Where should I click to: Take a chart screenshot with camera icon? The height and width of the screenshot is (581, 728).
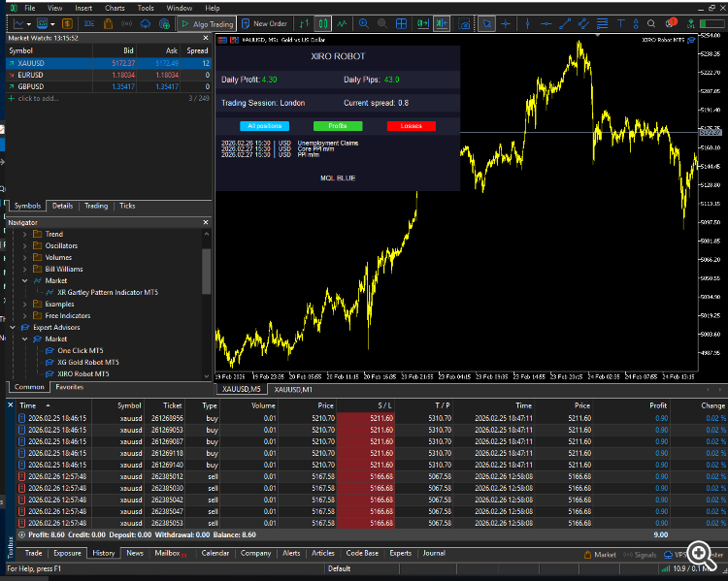(x=464, y=23)
